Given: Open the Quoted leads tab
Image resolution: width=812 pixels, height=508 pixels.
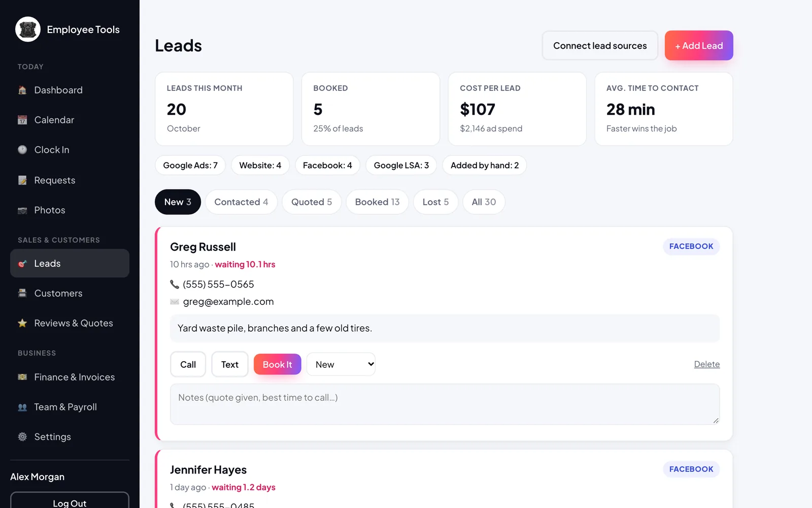Looking at the screenshot, I should pyautogui.click(x=312, y=202).
